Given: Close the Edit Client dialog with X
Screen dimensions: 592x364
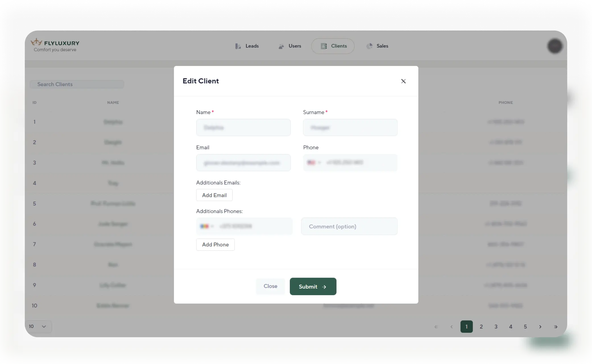Looking at the screenshot, I should tap(403, 81).
